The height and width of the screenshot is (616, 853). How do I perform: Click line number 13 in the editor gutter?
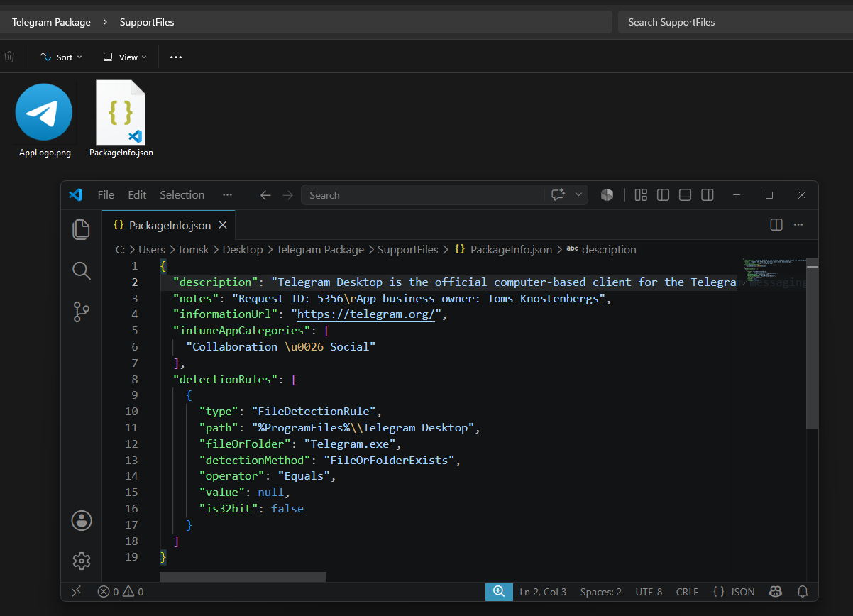point(131,460)
